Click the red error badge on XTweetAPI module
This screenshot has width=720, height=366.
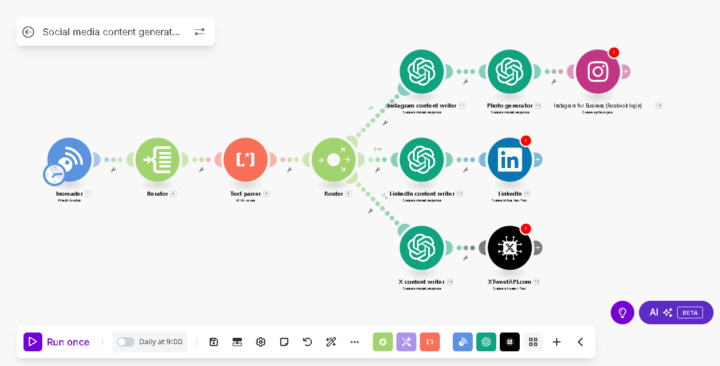point(526,229)
